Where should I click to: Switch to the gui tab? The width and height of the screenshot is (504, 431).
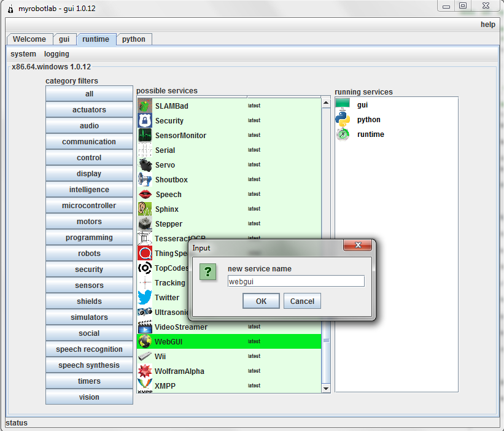tap(64, 39)
